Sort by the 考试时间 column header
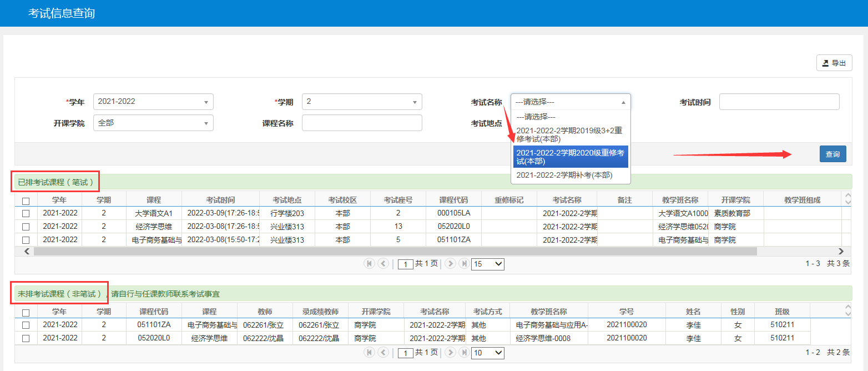Image resolution: width=868 pixels, height=371 pixels. 220,200
